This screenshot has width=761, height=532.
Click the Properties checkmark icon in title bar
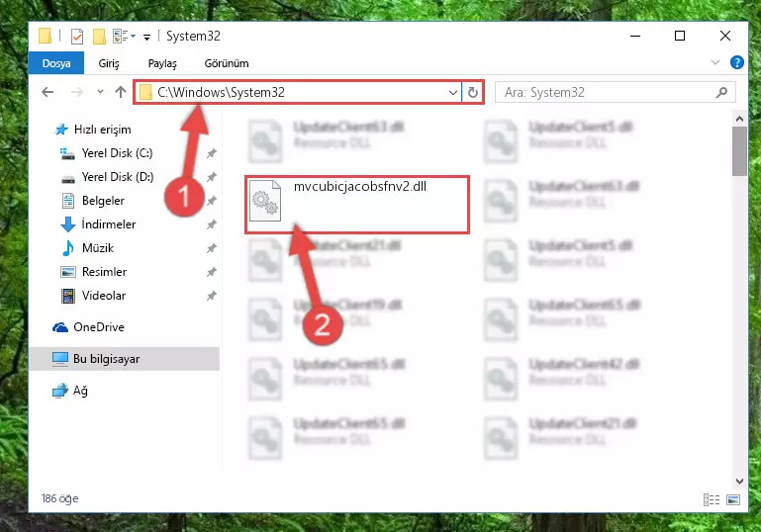(76, 37)
